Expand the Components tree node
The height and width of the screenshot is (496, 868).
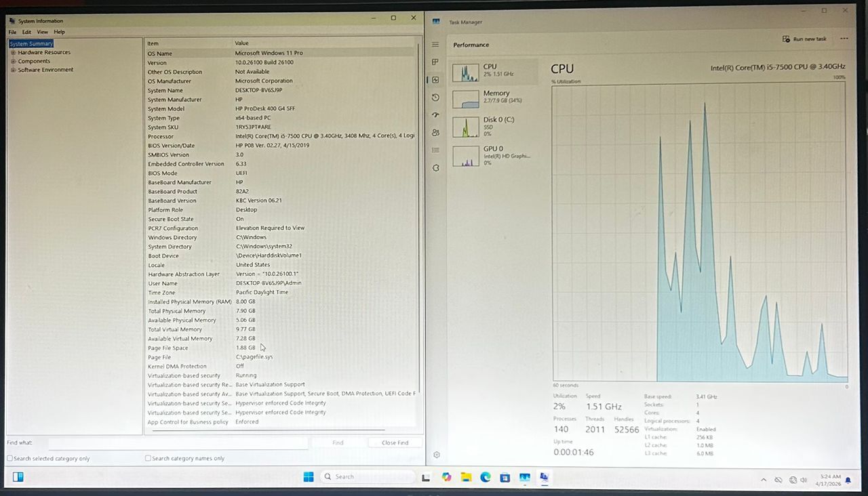(13, 62)
